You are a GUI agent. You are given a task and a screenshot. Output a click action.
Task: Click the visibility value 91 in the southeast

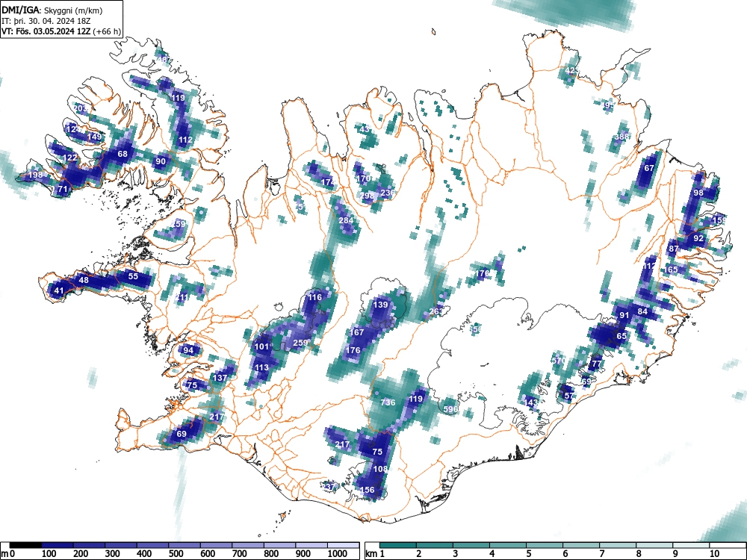624,315
